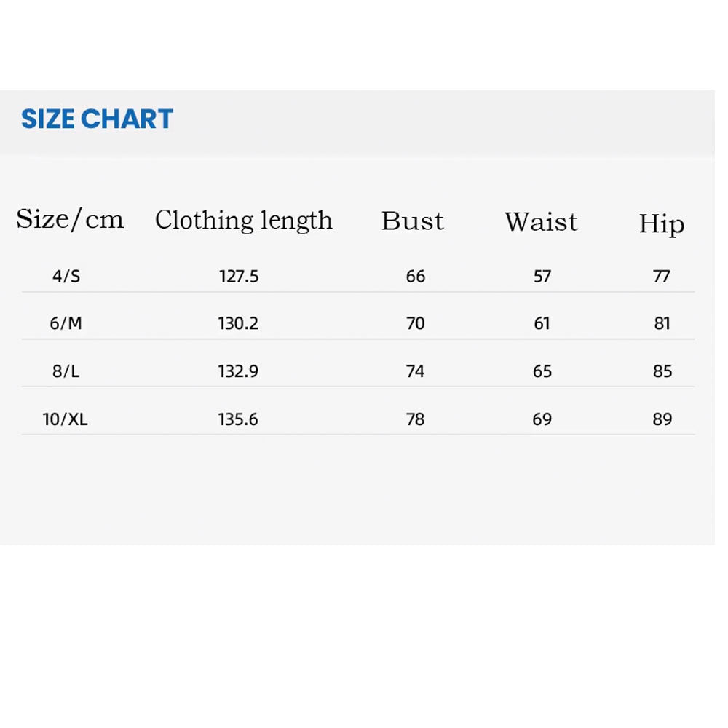Click waist value 61
This screenshot has height=728, width=728.
point(542,323)
